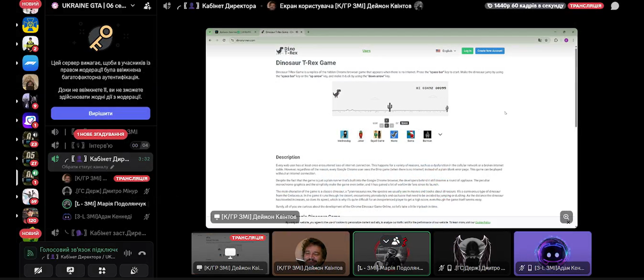Open server icon with badge 69
Viewport: 644px width, 280px height.
(30, 196)
